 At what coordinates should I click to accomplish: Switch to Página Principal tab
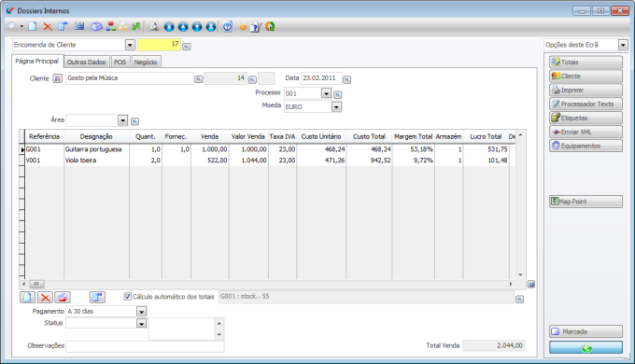point(36,62)
